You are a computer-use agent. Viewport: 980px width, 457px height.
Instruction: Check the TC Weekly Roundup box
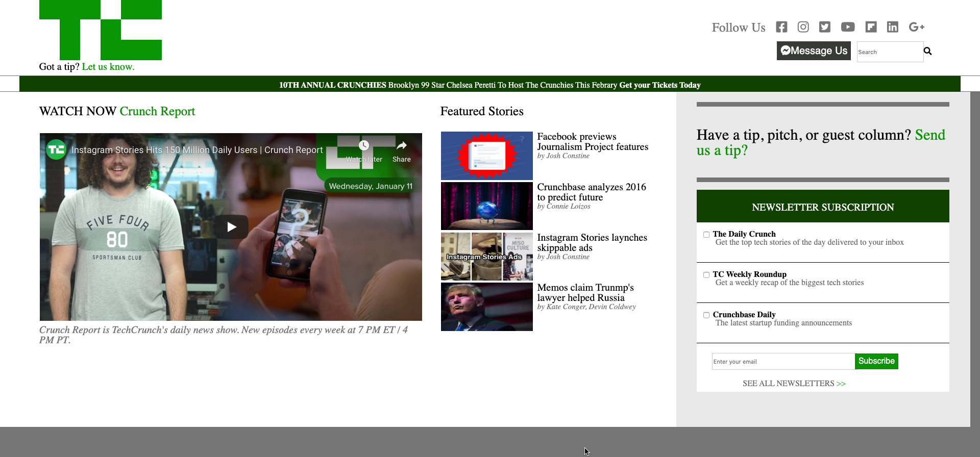point(706,275)
